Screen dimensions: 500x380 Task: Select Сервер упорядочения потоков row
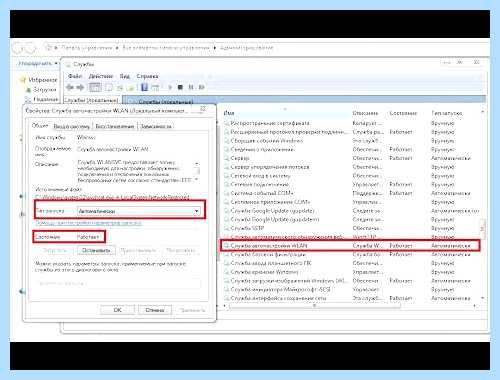point(351,167)
